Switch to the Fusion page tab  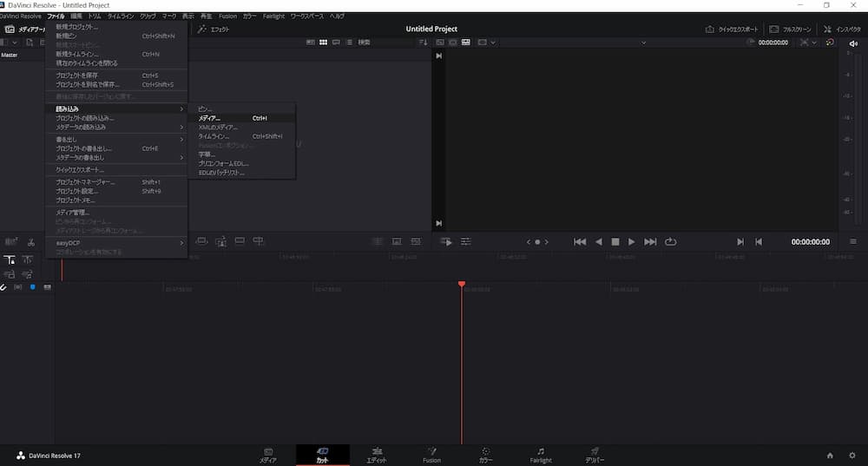point(431,455)
